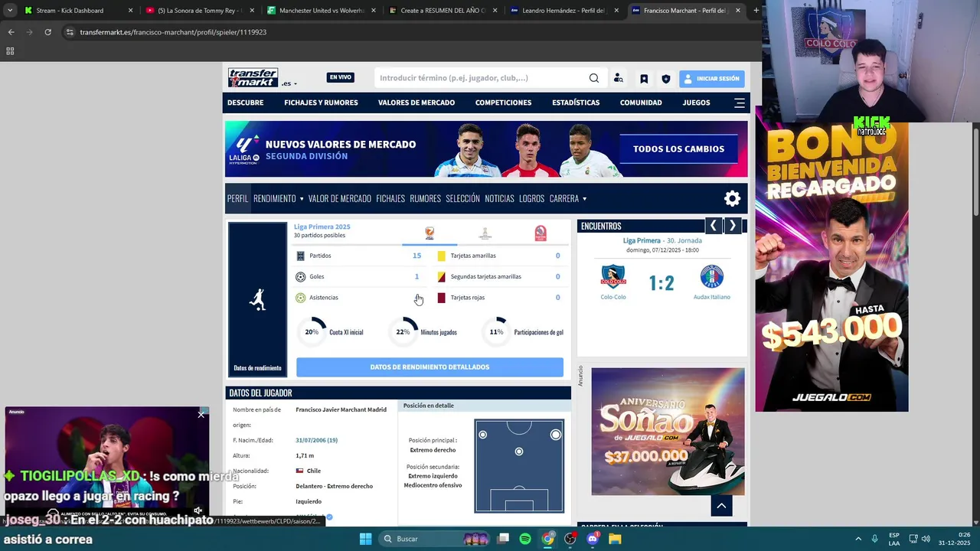Switch to Leandro Hernández profile tab
Screen dimensions: 980x551
[x=565, y=11]
